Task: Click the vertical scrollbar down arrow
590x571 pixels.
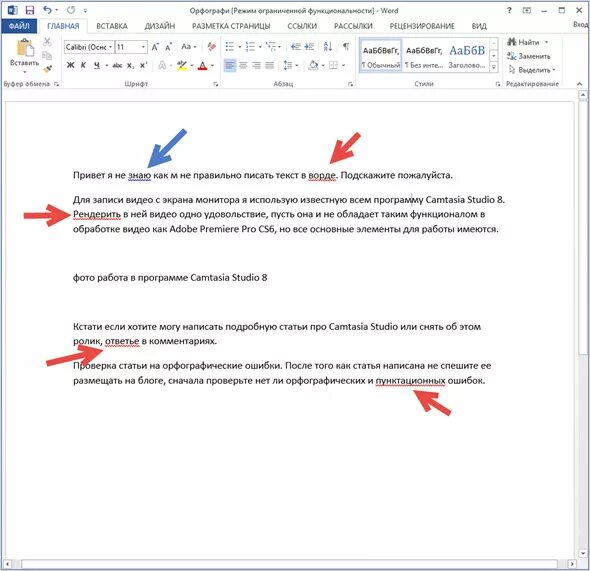Action: [583, 553]
